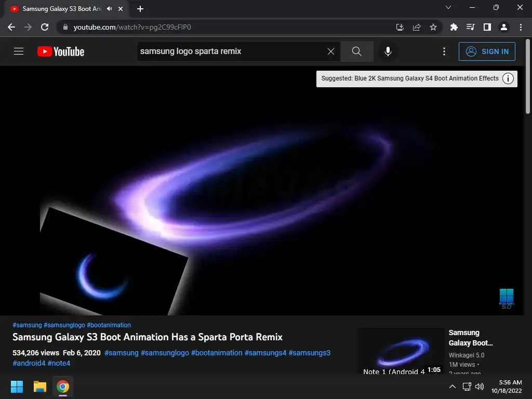Expand the tab search chevron

448,7
